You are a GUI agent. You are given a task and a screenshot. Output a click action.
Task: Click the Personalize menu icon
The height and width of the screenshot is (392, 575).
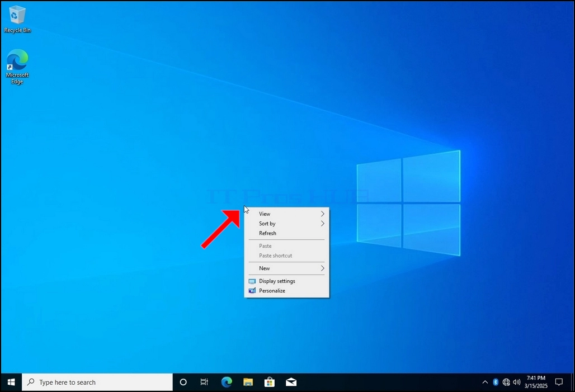pos(252,291)
